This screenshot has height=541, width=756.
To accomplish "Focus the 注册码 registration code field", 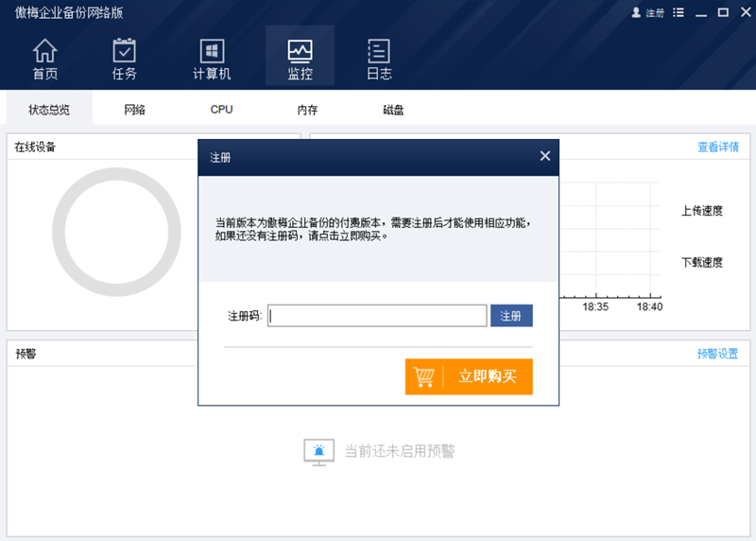I will click(377, 316).
